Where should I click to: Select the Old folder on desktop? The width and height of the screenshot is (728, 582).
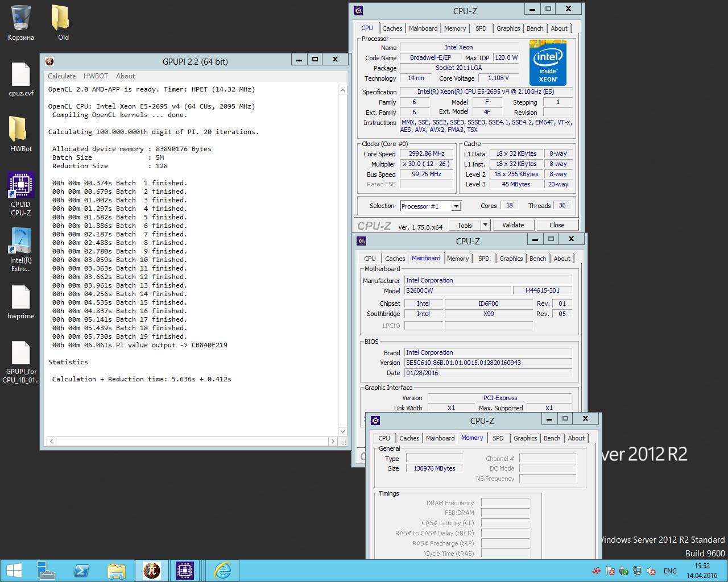point(61,23)
